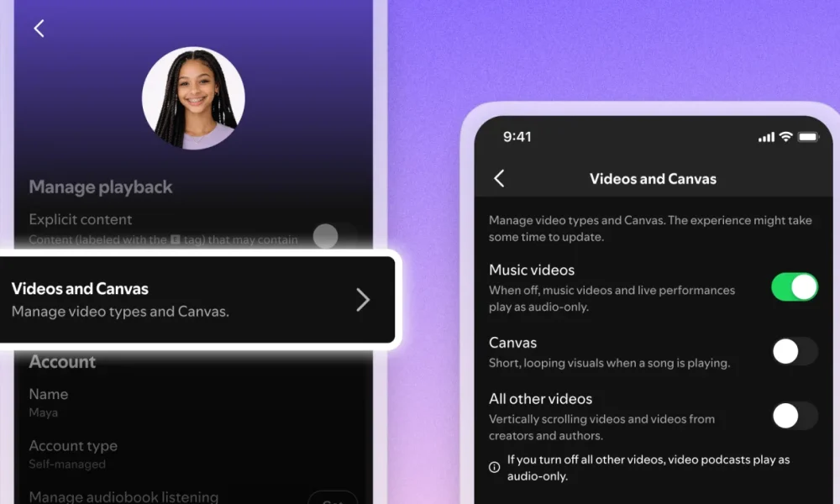This screenshot has width=840, height=504.
Task: Enable the All other videos toggle
Action: coord(794,416)
